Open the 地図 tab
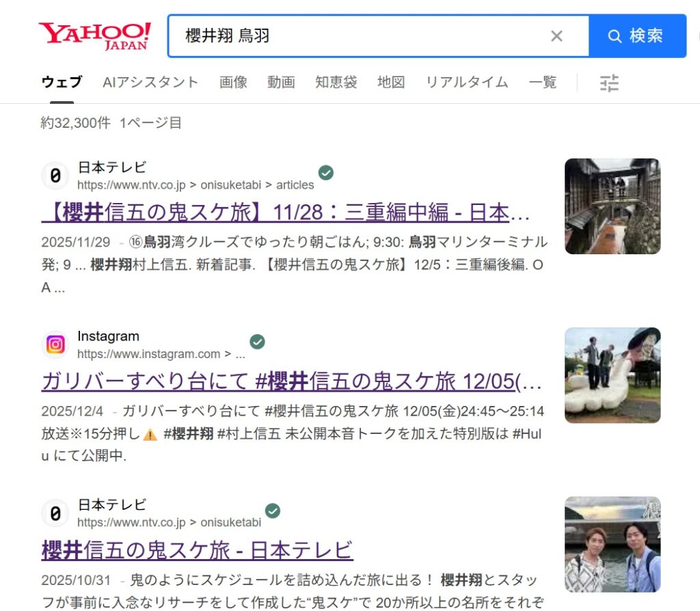The width and height of the screenshot is (700, 611). (391, 83)
